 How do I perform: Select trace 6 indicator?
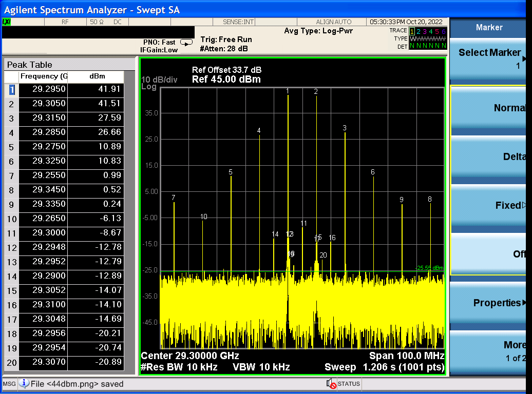pyautogui.click(x=444, y=31)
